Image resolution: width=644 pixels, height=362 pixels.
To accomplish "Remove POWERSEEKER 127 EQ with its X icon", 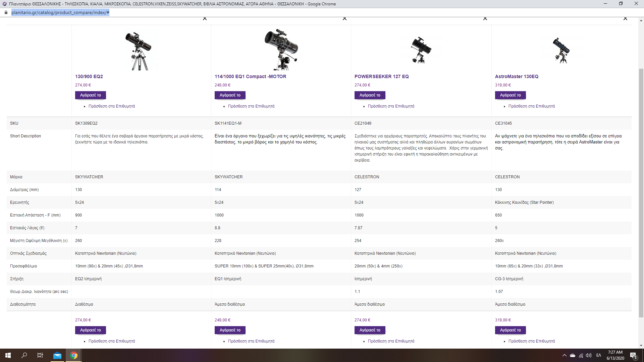I will pyautogui.click(x=485, y=18).
